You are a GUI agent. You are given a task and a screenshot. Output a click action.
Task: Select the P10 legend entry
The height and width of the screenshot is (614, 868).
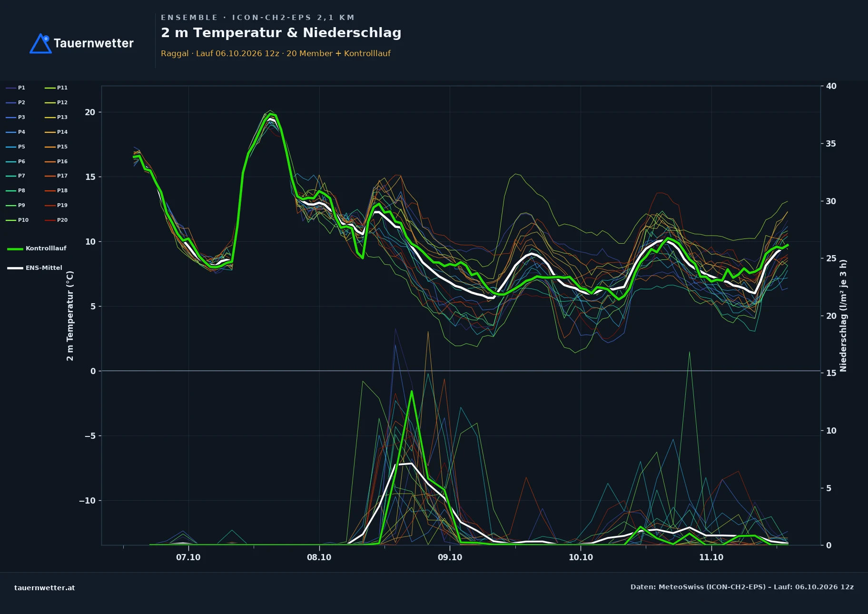coord(17,220)
